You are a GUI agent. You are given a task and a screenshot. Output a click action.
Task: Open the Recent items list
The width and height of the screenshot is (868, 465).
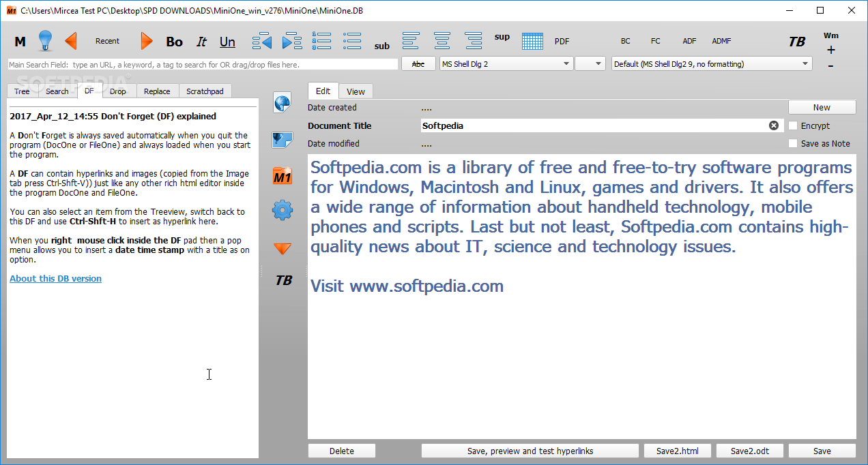coord(107,41)
